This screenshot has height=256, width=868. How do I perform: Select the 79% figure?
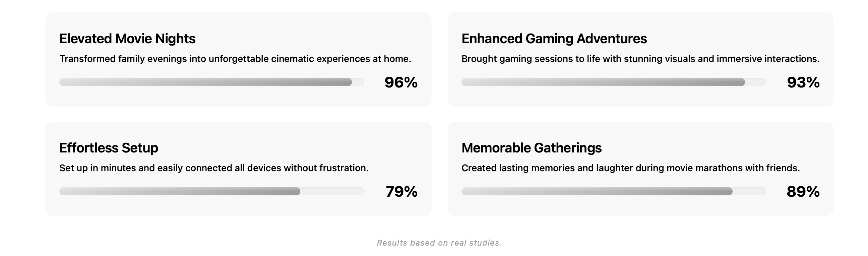[x=401, y=192]
